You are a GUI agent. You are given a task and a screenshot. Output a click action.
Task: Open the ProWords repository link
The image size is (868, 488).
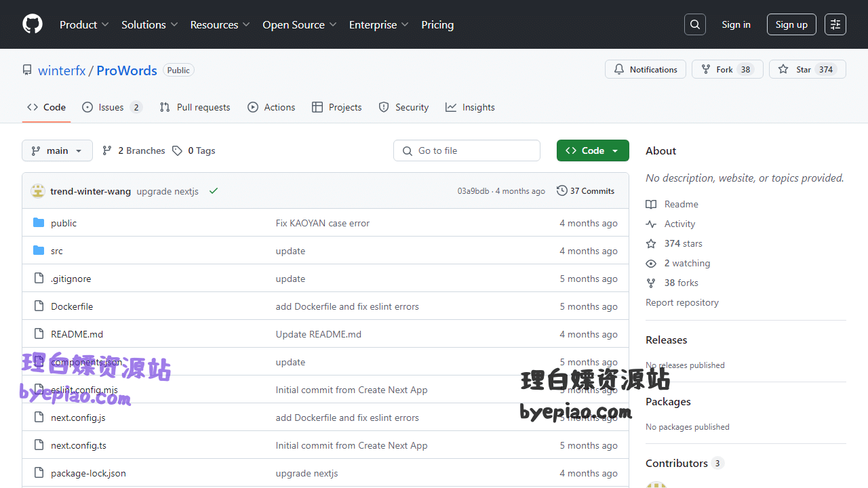(127, 70)
